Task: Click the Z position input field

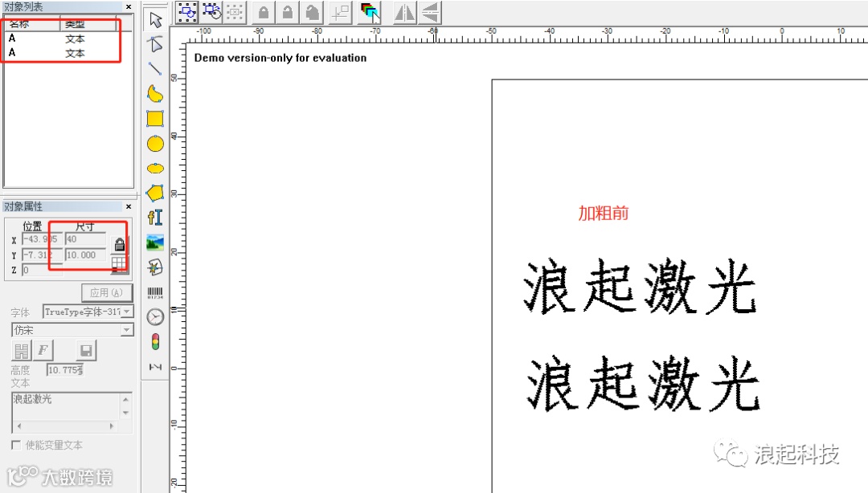Action: pos(42,270)
